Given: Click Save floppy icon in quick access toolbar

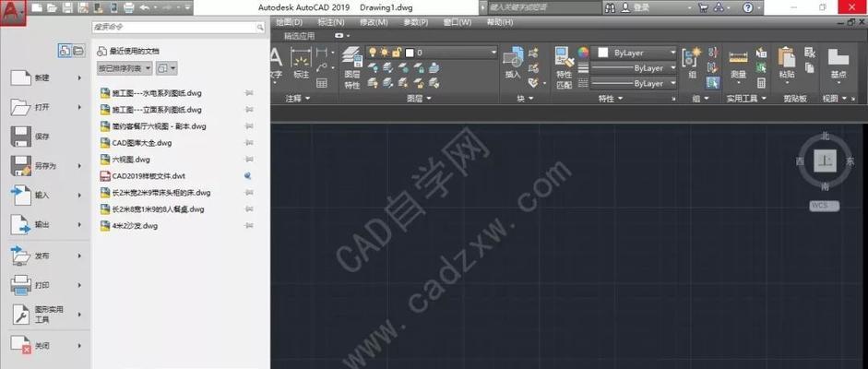Looking at the screenshot, I should point(67,7).
